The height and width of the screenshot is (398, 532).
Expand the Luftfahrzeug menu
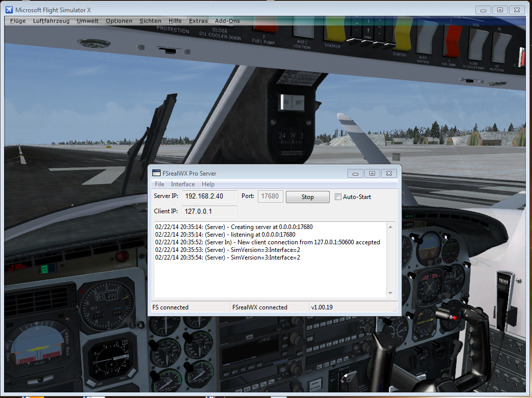pyautogui.click(x=51, y=21)
